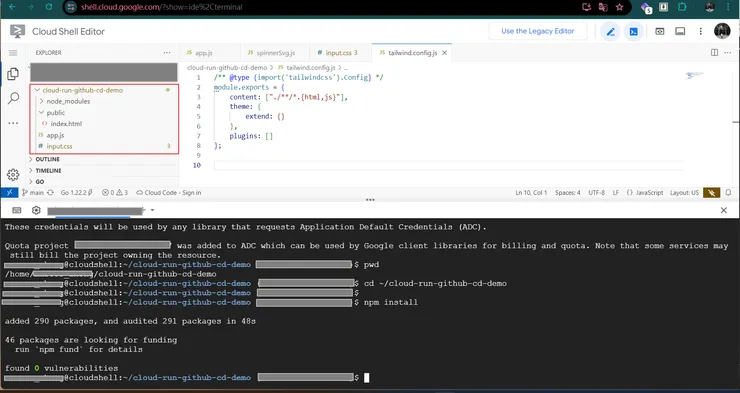The image size is (740, 393).
Task: Click Go 1.22.2 version in status bar
Action: click(76, 193)
